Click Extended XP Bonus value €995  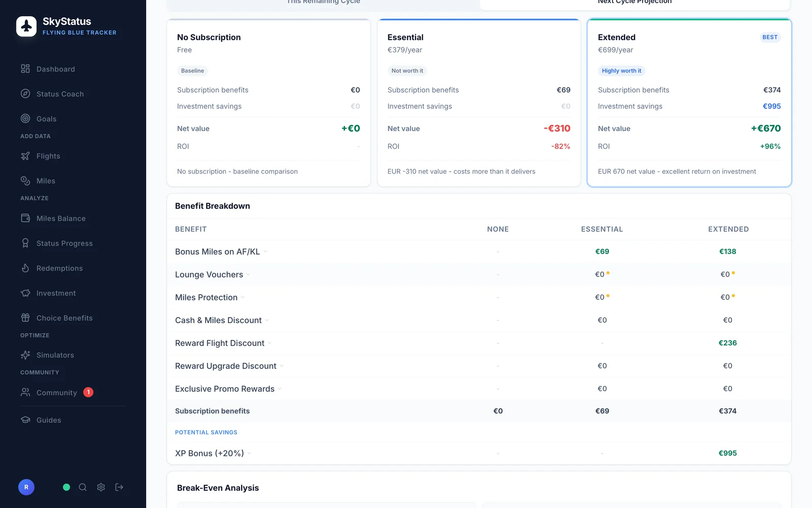point(727,453)
